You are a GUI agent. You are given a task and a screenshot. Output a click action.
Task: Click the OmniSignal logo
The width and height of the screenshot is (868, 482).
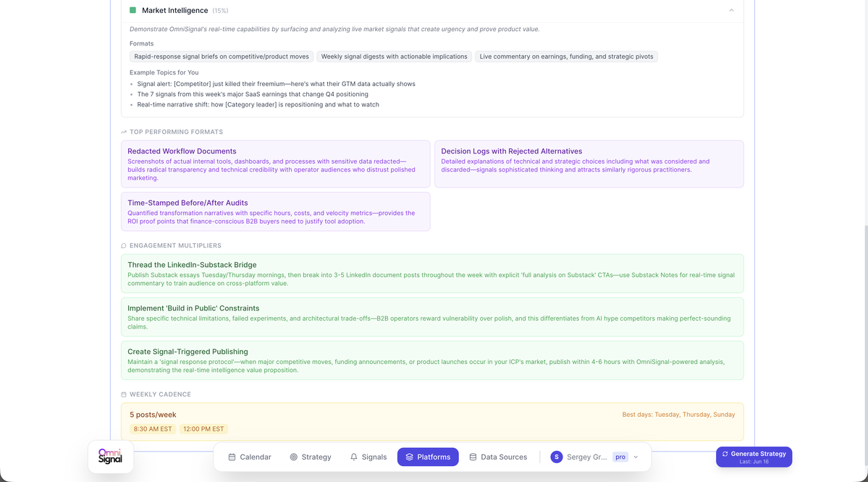pyautogui.click(x=111, y=457)
